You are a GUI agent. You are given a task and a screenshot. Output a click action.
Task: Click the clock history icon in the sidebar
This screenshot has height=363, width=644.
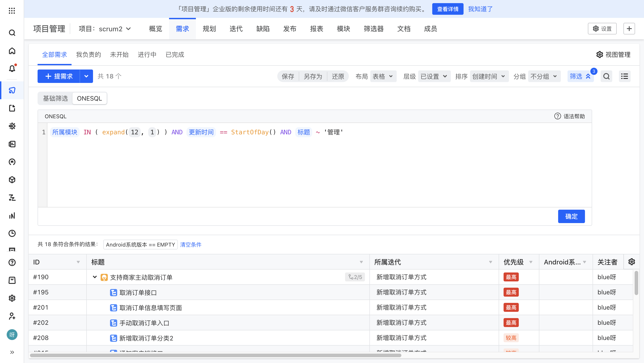[x=12, y=233]
